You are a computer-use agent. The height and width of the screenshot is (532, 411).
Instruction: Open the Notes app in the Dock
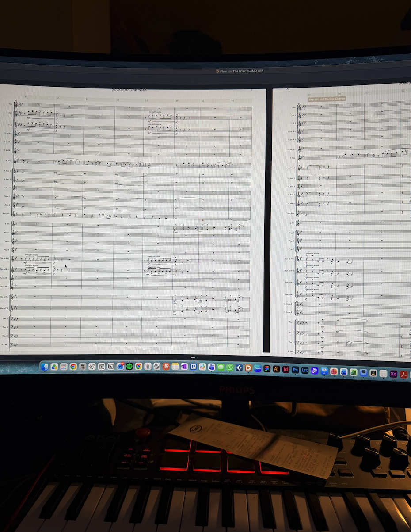point(175,367)
